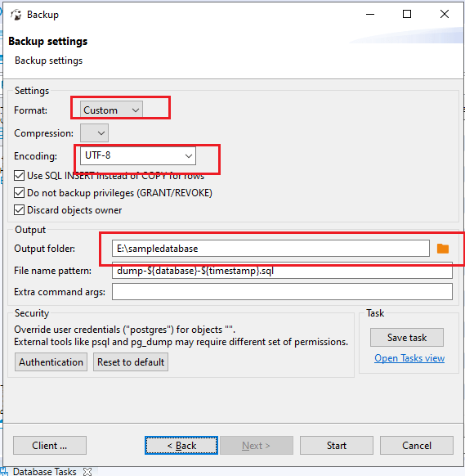The width and height of the screenshot is (465, 476).
Task: Open the Format dropdown showing Custom
Action: point(111,110)
